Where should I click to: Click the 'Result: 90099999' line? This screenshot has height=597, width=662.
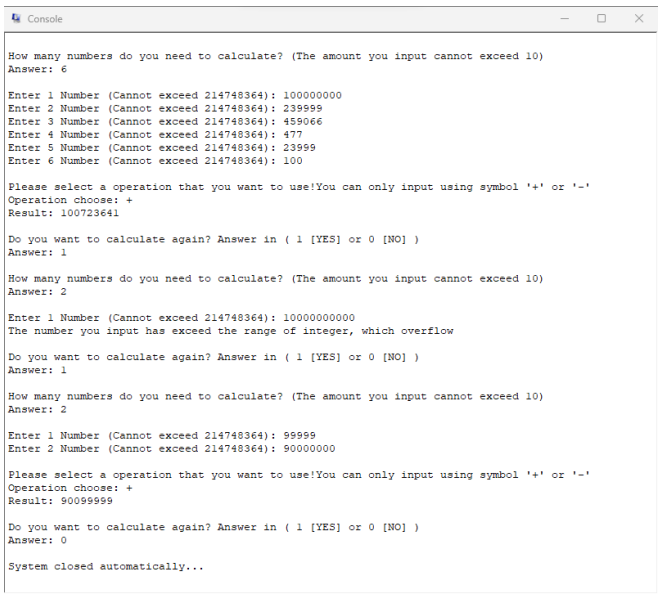pyautogui.click(x=60, y=501)
